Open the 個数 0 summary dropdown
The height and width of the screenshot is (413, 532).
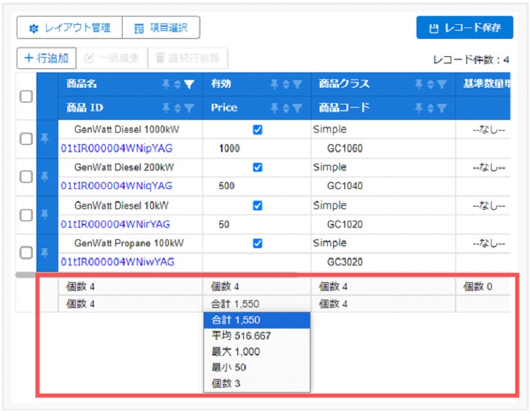point(483,287)
